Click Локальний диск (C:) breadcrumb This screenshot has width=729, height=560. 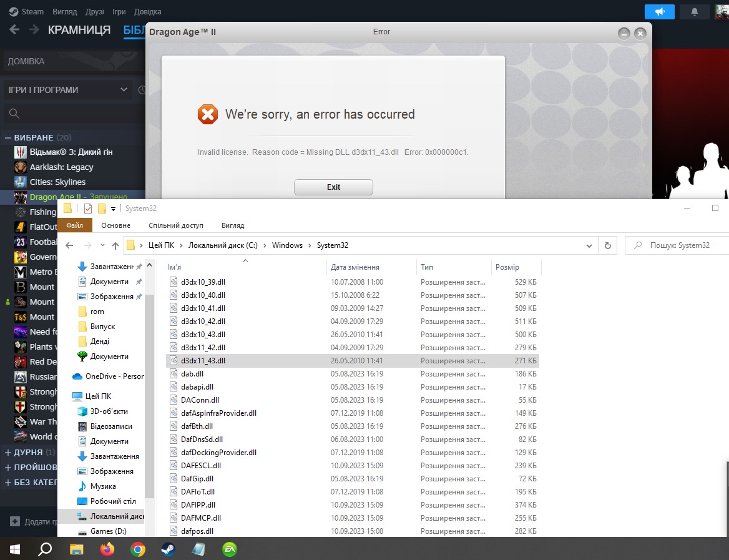(223, 245)
